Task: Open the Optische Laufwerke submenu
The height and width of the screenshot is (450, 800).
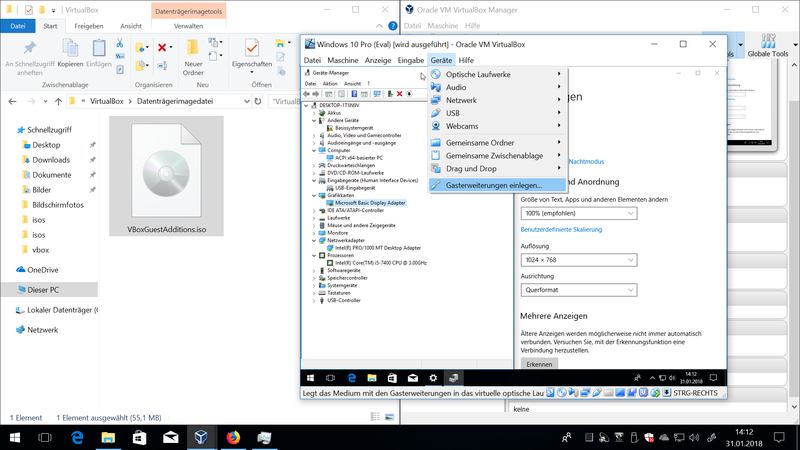Action: (x=497, y=74)
